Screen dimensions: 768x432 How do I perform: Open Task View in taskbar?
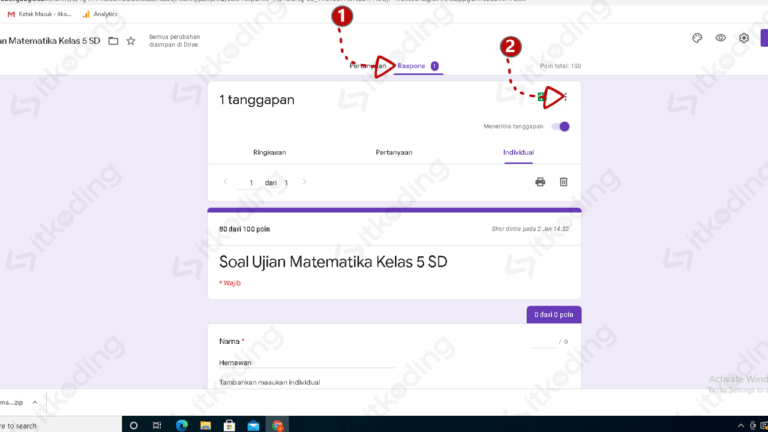pos(157,426)
